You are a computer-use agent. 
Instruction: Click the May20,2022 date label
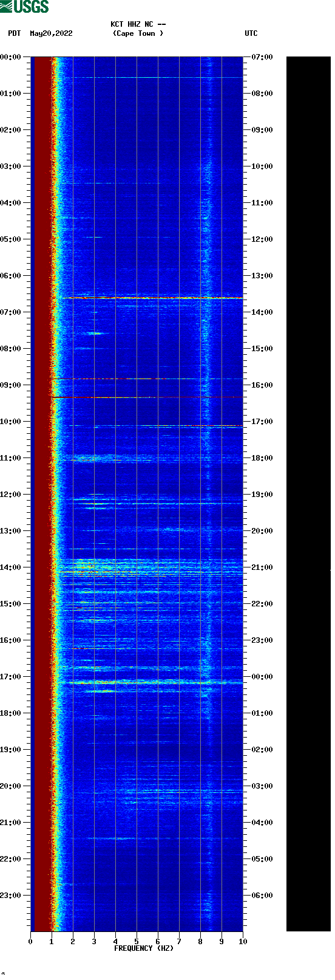(51, 33)
